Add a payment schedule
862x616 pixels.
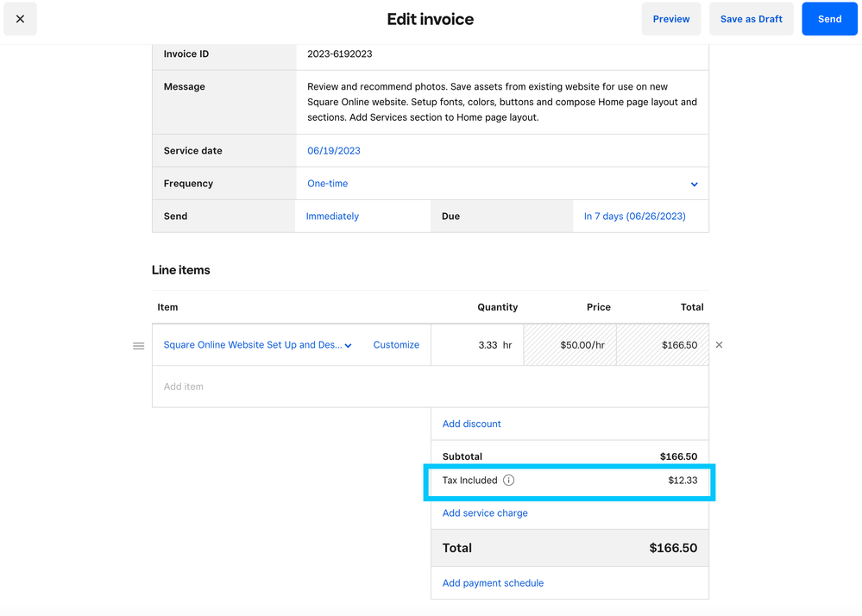[x=493, y=583]
